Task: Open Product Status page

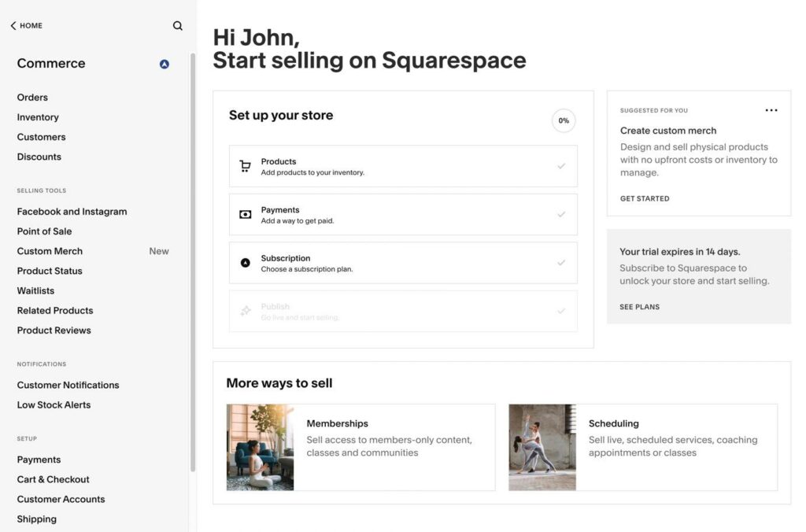Action: [50, 271]
